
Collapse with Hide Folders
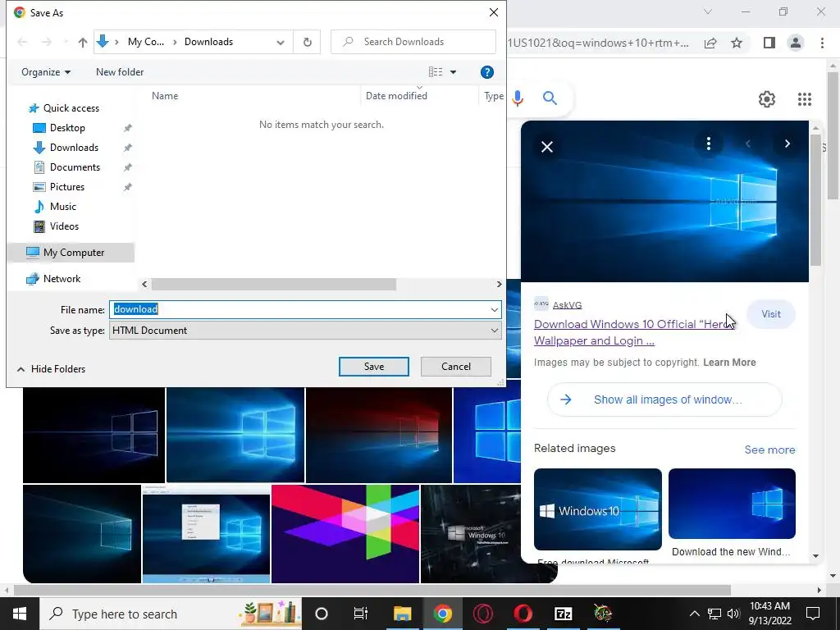pos(52,369)
